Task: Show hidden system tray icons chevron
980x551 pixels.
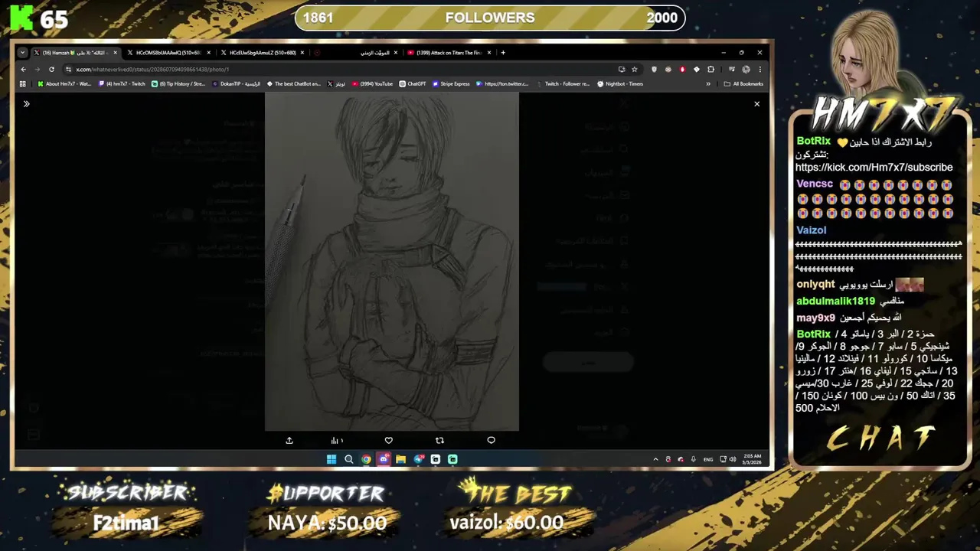Action: pyautogui.click(x=655, y=459)
